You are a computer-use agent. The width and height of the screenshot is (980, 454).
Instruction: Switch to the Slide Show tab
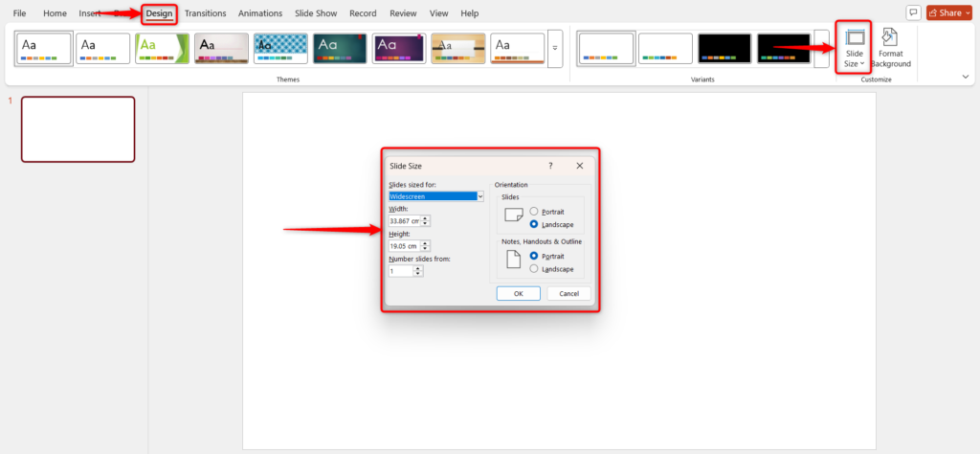coord(316,13)
